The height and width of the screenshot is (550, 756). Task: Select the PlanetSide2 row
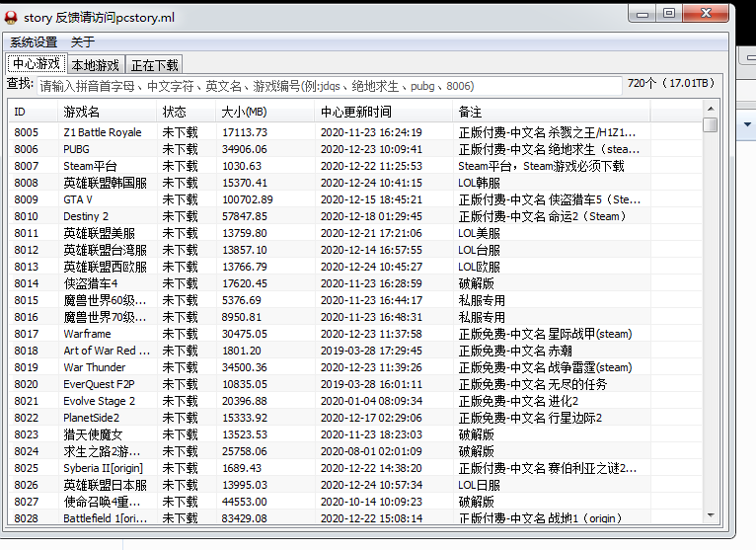click(x=355, y=418)
